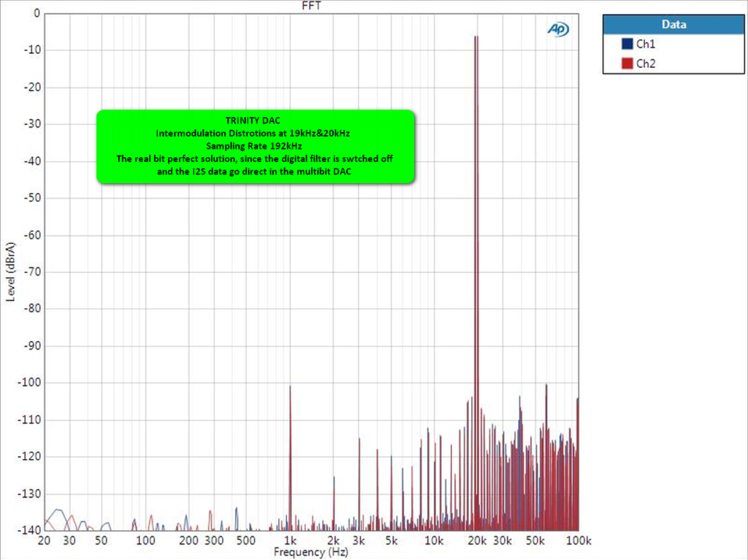748x560 pixels.
Task: Click the FFT graph title
Action: [311, 6]
